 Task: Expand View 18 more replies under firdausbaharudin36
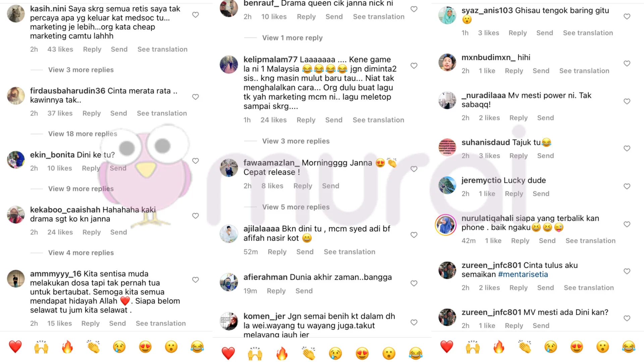83,134
